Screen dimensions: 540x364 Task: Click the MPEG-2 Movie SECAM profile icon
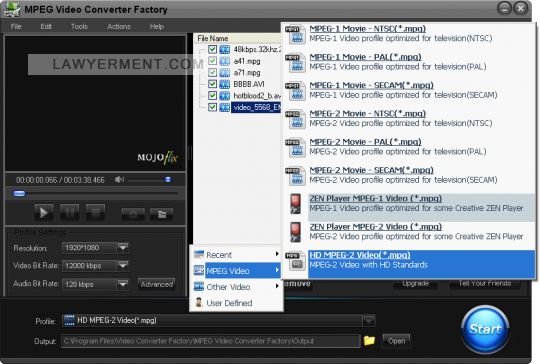click(295, 175)
